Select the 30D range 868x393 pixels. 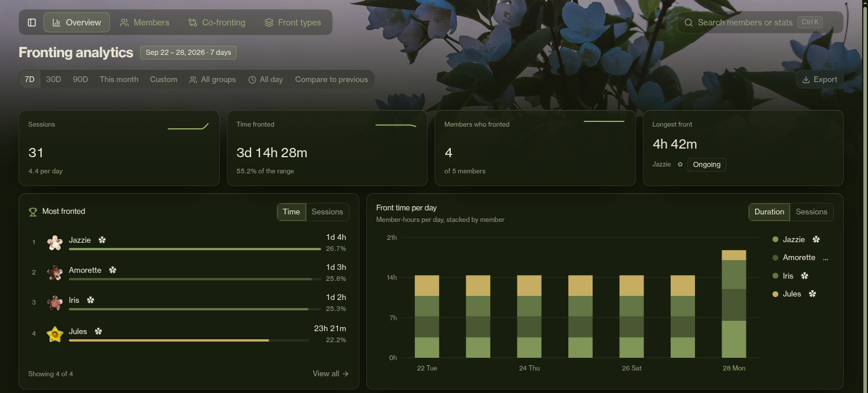(x=53, y=79)
